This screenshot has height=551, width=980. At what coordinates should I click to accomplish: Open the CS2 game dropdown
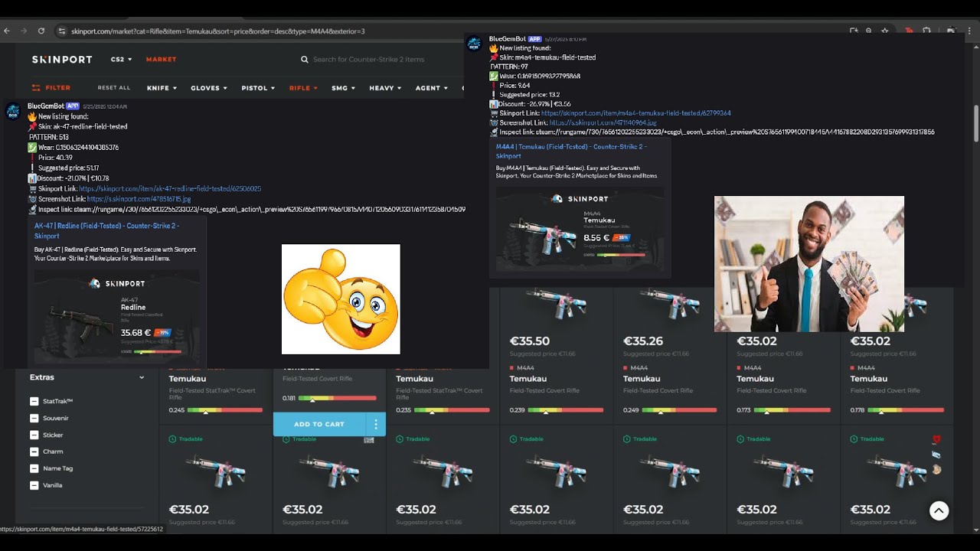(121, 59)
